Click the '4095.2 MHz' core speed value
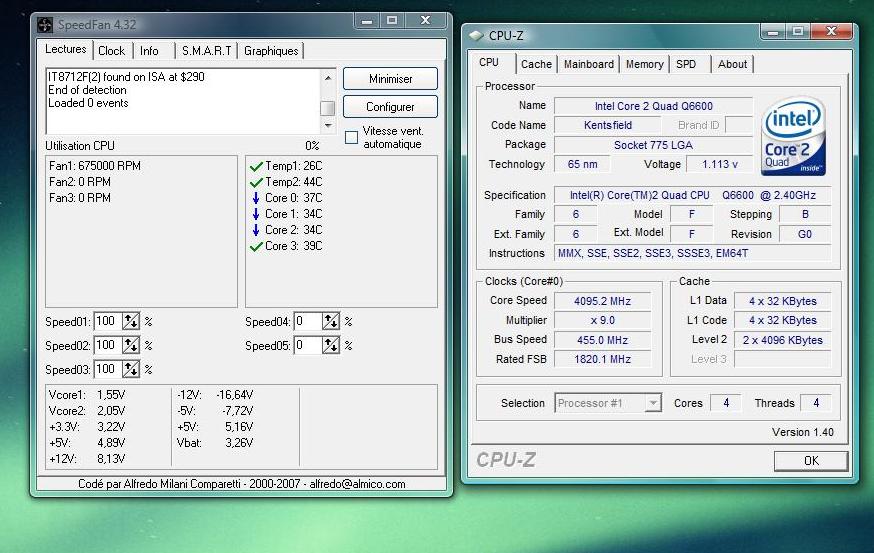Viewport: 874px width, 553px height. pyautogui.click(x=603, y=301)
